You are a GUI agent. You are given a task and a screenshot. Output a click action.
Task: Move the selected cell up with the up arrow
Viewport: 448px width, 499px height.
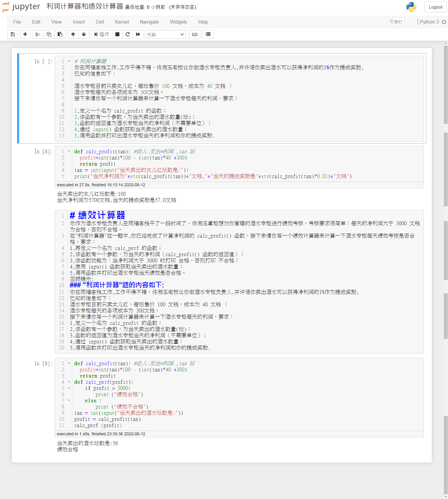tap(73, 34)
